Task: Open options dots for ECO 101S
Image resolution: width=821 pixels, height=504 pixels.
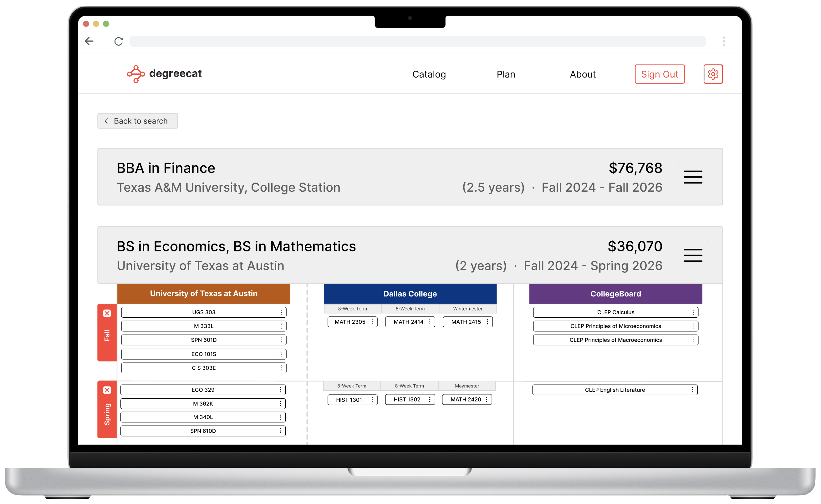Action: tap(281, 354)
